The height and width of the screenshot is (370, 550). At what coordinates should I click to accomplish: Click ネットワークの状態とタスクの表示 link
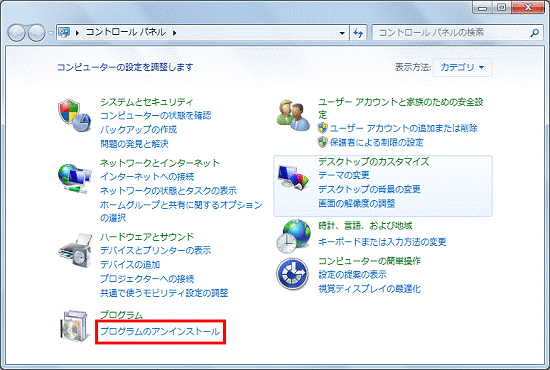point(168,191)
